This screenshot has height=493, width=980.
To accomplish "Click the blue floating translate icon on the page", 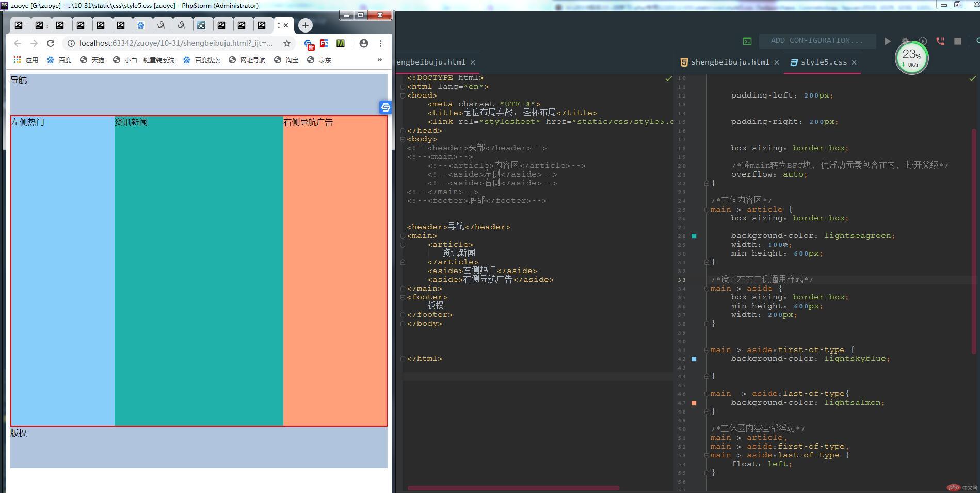I will point(385,107).
